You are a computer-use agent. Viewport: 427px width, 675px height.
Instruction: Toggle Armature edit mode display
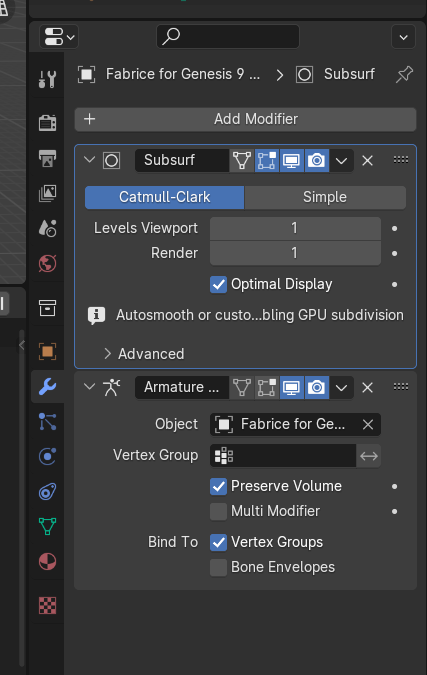(267, 387)
